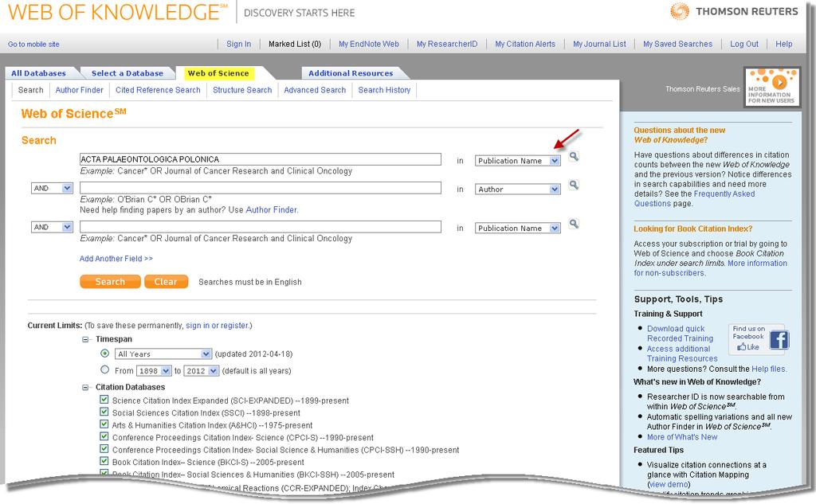Click the first search field containing ACTA PALAEONTOLOGICA POLONICA

(261, 159)
